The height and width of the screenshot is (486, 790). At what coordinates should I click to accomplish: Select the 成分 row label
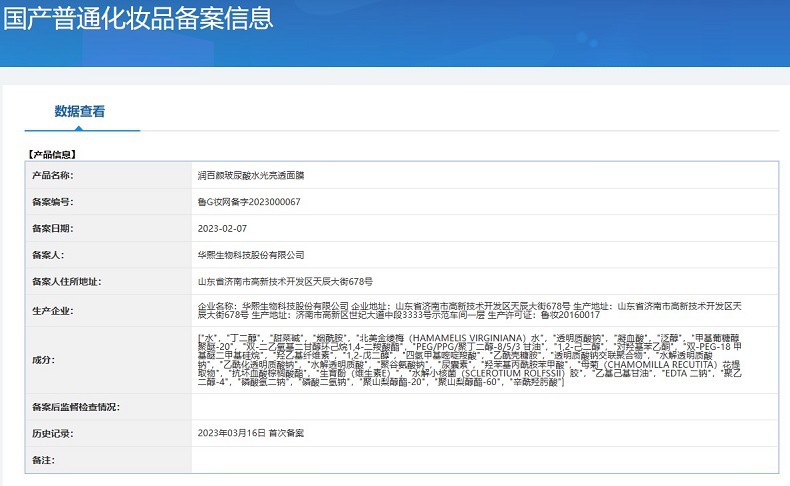click(x=44, y=358)
